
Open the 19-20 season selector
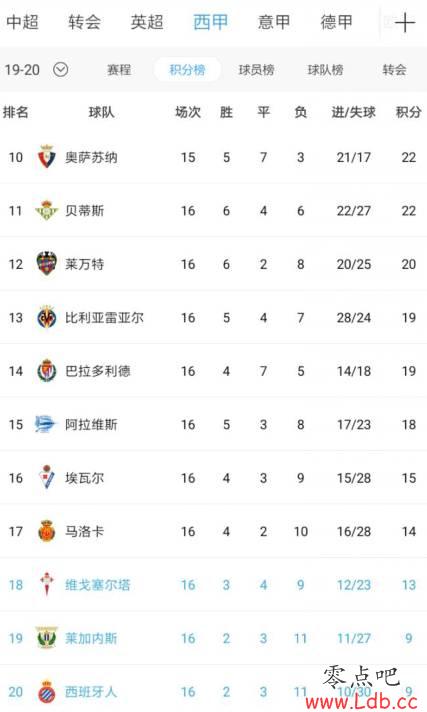pos(36,70)
